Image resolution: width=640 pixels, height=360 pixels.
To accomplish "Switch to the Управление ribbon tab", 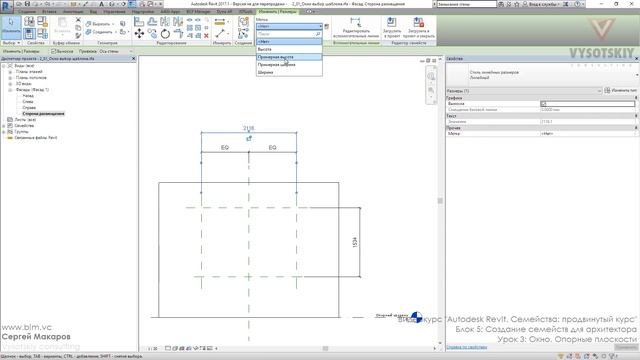I will (114, 11).
